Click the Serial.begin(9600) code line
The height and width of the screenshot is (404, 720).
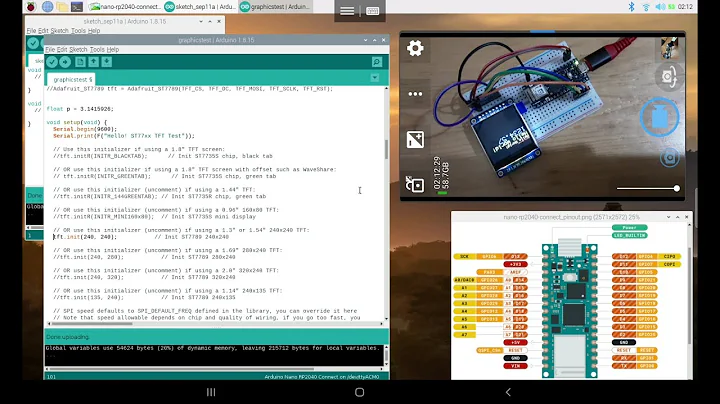(85, 129)
